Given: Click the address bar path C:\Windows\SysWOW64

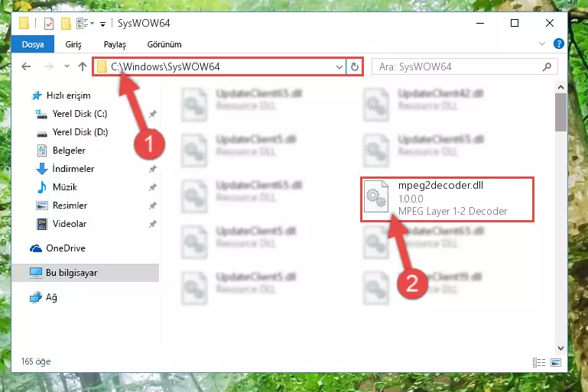Looking at the screenshot, I should [165, 66].
